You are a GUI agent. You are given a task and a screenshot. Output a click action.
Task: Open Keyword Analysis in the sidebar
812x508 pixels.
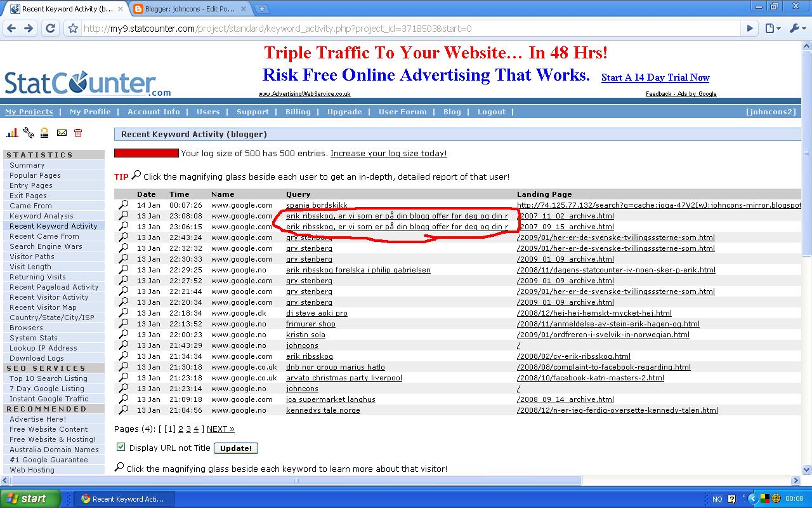[x=41, y=216]
